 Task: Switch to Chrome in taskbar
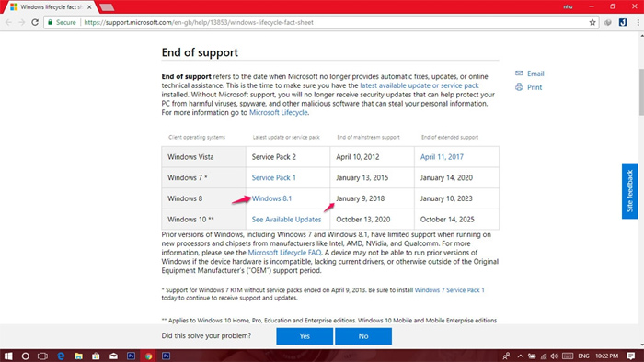149,356
